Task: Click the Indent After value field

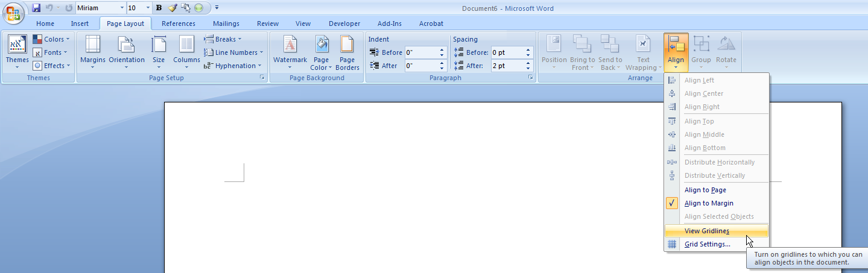Action: click(x=421, y=66)
